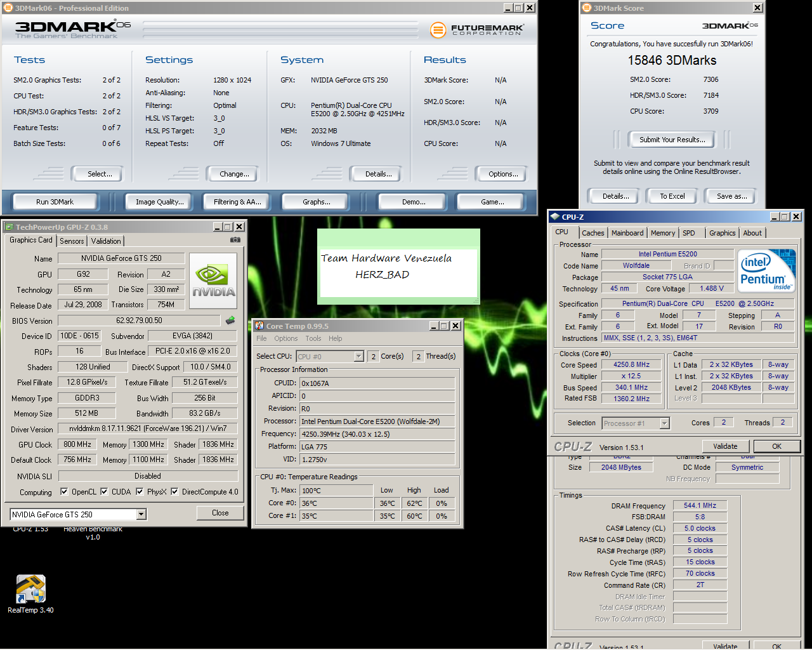Open the Help menu in Core Temp
Screen dimensions: 812x650
[336, 338]
